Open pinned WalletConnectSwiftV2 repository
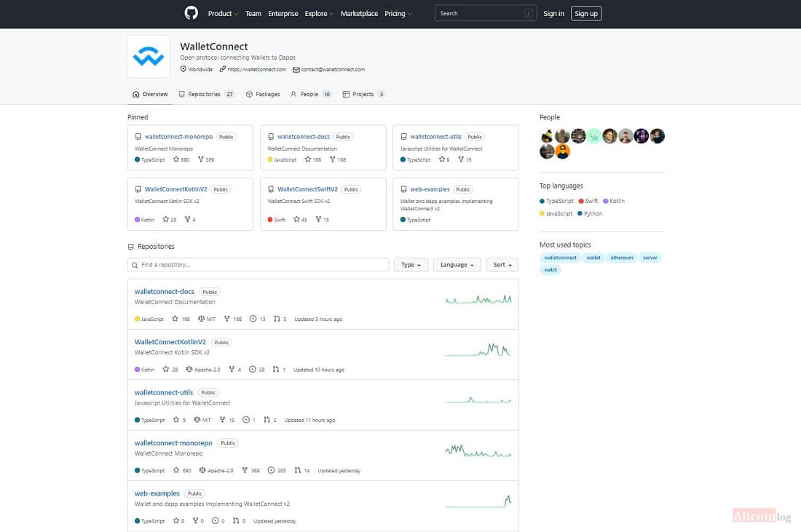 (307, 189)
